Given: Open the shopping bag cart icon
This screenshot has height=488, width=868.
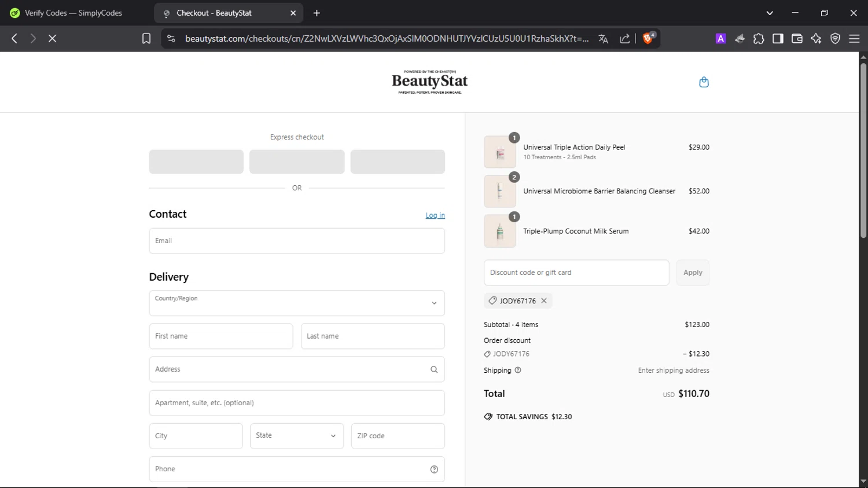Looking at the screenshot, I should pyautogui.click(x=704, y=82).
